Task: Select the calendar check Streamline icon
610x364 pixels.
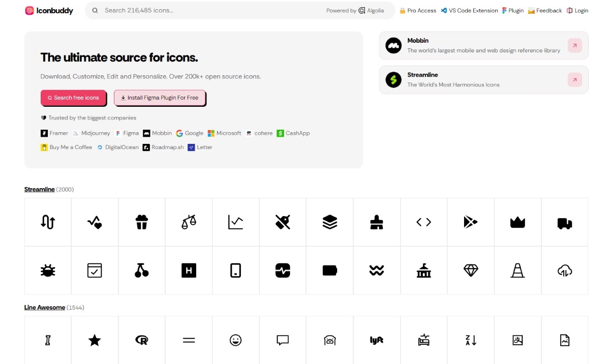Action: point(95,270)
